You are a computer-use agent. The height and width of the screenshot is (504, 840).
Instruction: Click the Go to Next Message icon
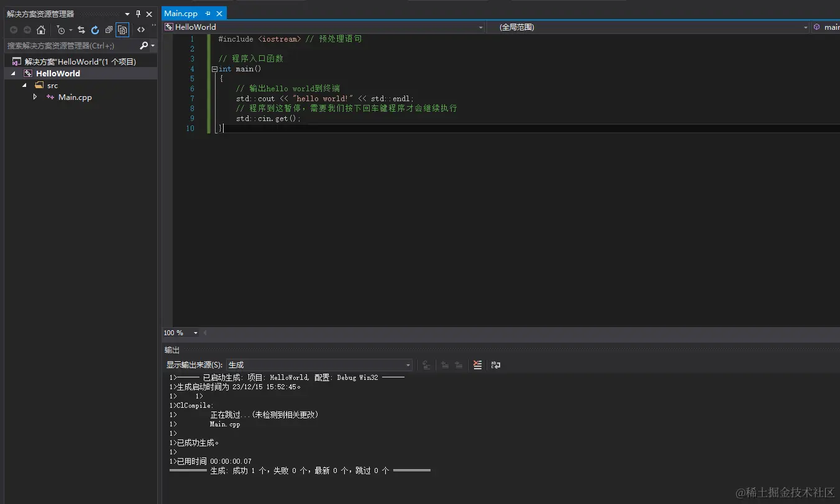(459, 365)
